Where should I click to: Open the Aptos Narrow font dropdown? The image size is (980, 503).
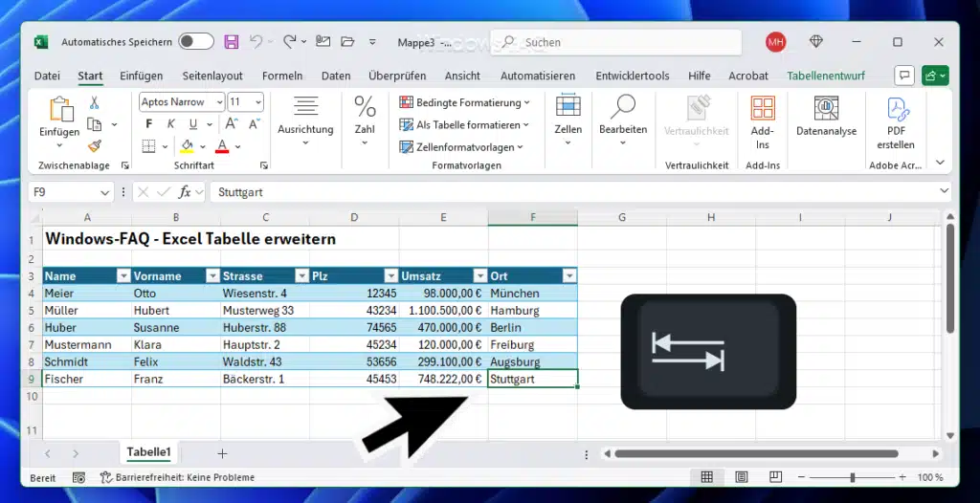point(219,102)
